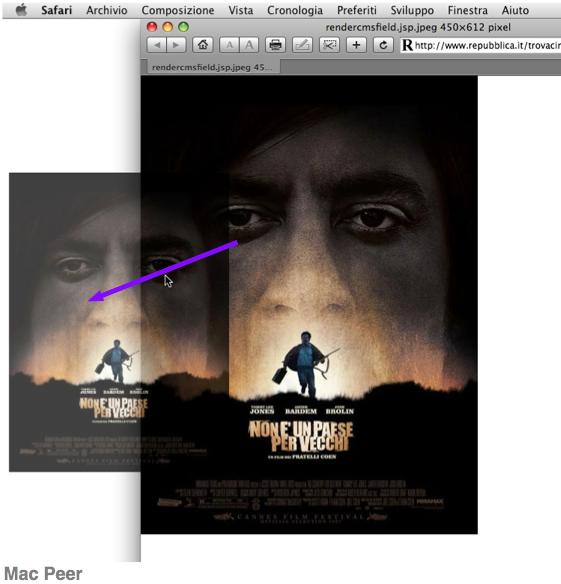Click the green zoom window button
The height and width of the screenshot is (584, 561).
[x=184, y=27]
